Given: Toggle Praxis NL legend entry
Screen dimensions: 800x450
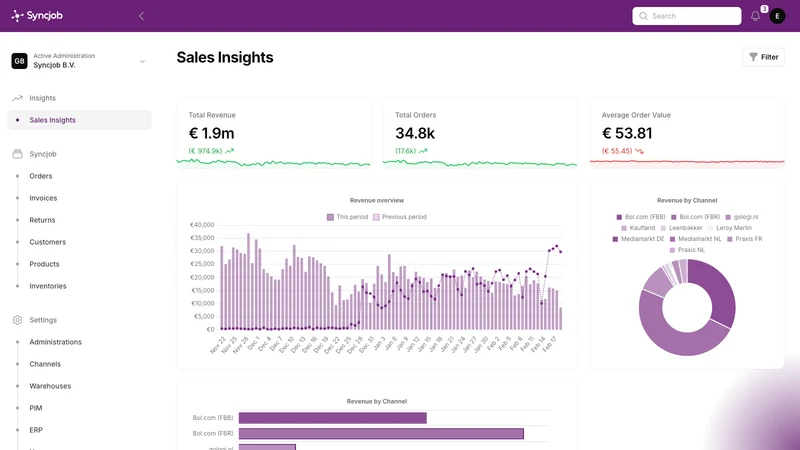Looking at the screenshot, I should click(x=687, y=250).
